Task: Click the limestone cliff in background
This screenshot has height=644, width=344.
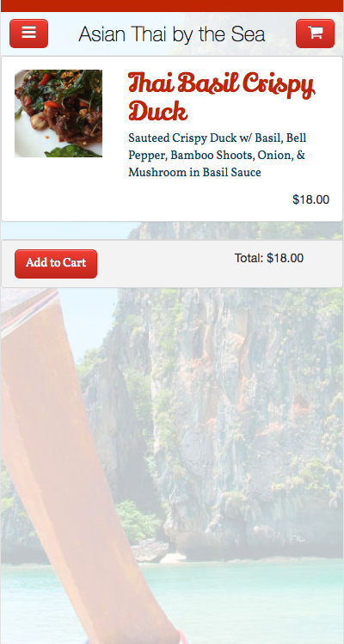Action: [x=238, y=411]
